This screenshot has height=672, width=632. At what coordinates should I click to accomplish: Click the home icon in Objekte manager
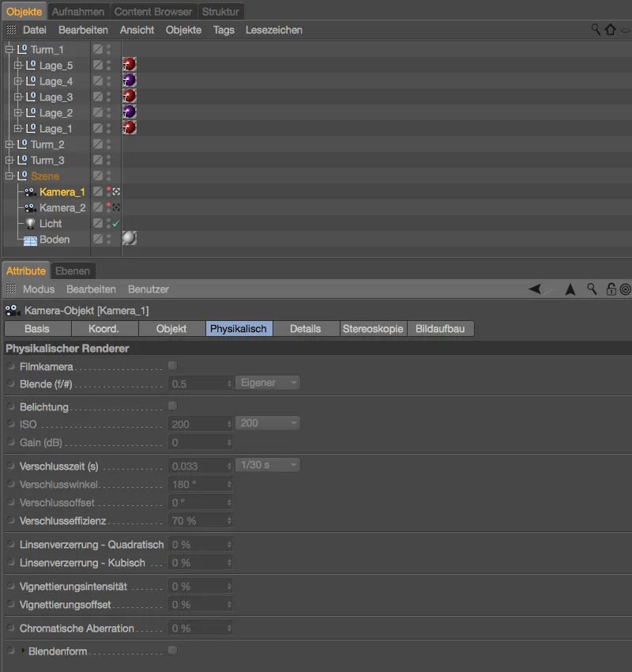(610, 29)
